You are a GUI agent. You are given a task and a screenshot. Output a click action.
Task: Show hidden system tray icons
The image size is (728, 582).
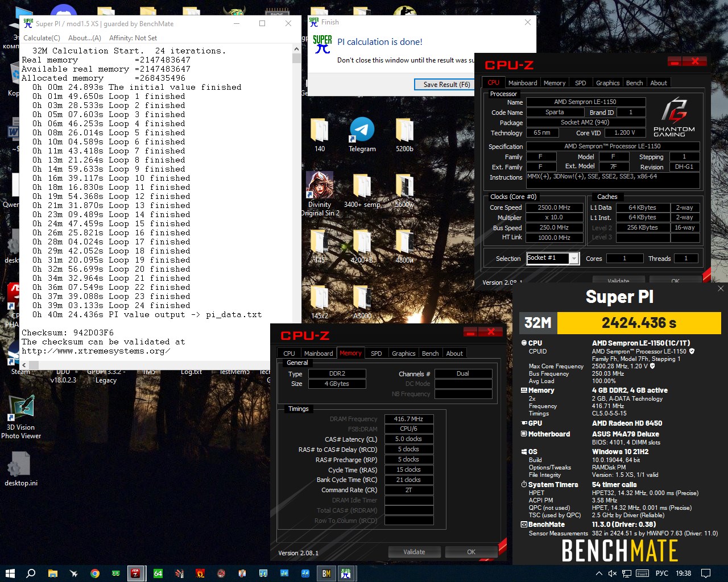[598, 573]
